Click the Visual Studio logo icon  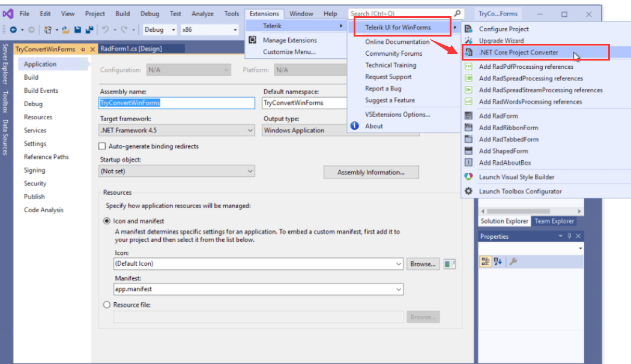point(8,14)
